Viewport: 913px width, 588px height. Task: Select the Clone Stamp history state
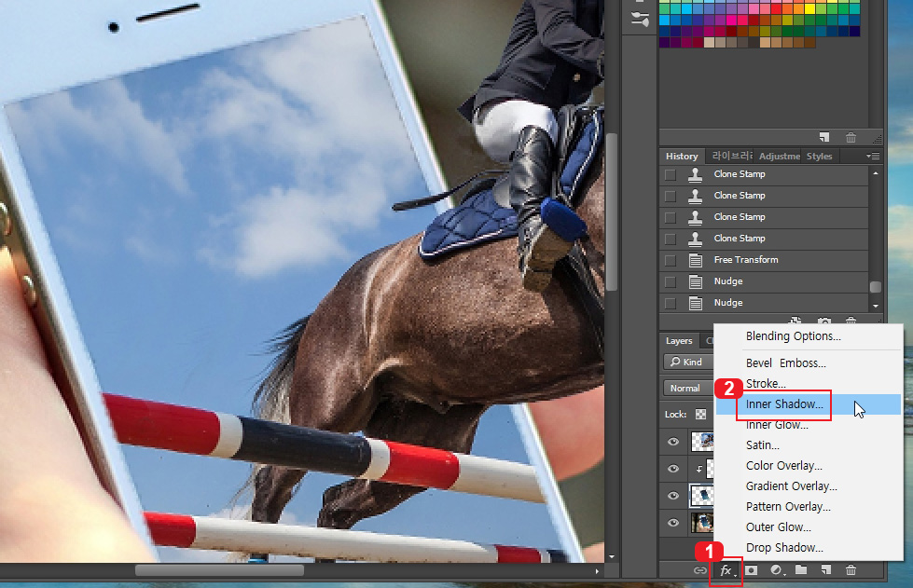pos(740,173)
